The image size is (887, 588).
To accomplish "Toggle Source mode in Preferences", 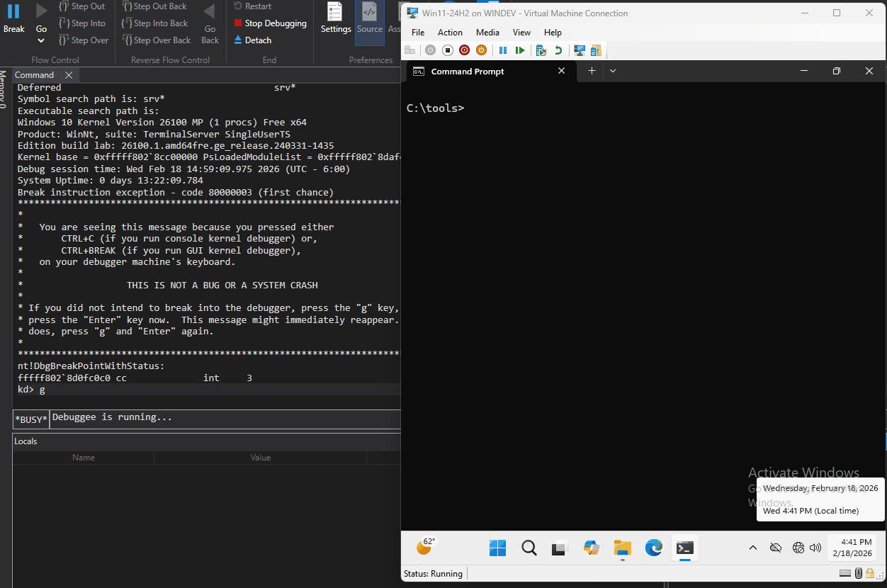I will coord(369,18).
